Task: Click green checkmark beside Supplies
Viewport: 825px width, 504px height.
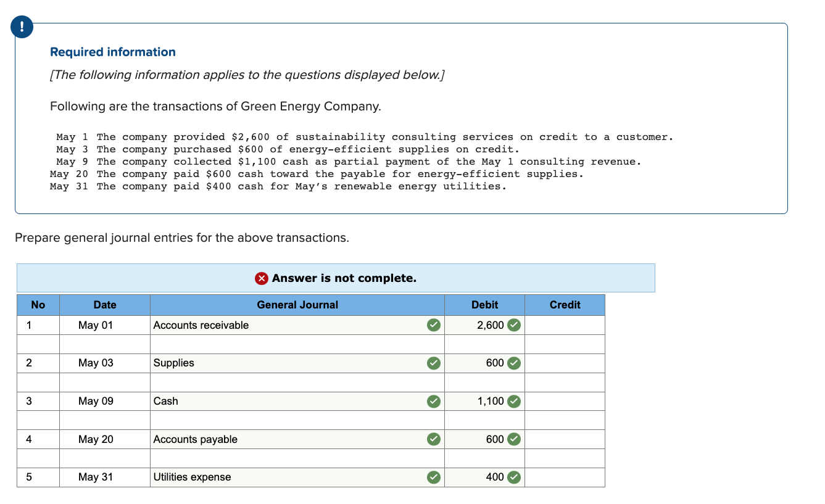Action: [434, 363]
